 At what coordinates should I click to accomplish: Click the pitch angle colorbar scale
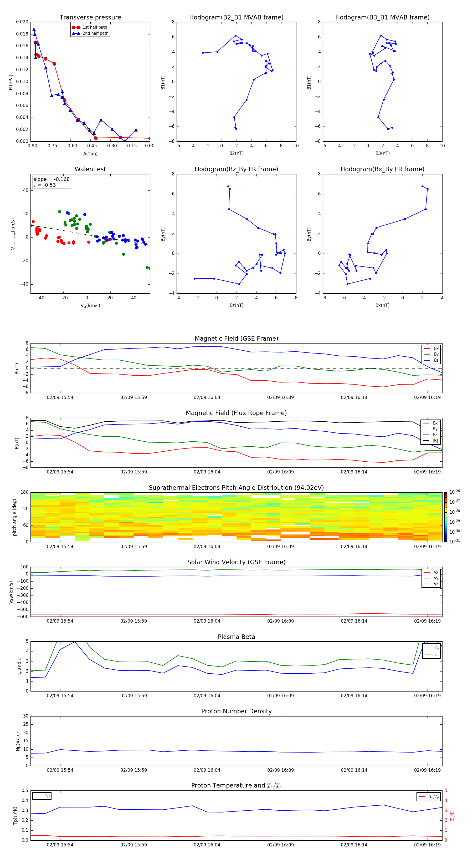[x=446, y=517]
